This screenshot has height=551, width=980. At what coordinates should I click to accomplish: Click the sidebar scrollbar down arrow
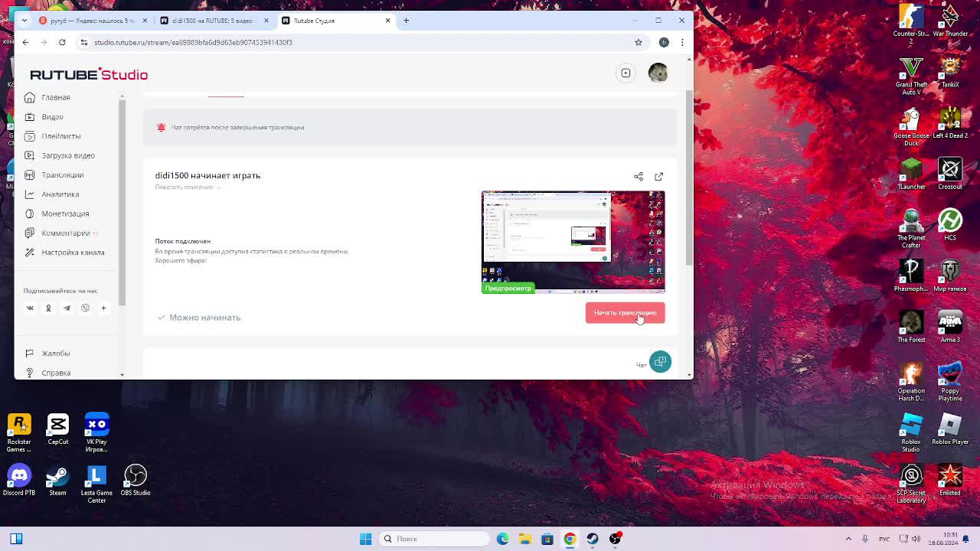122,374
